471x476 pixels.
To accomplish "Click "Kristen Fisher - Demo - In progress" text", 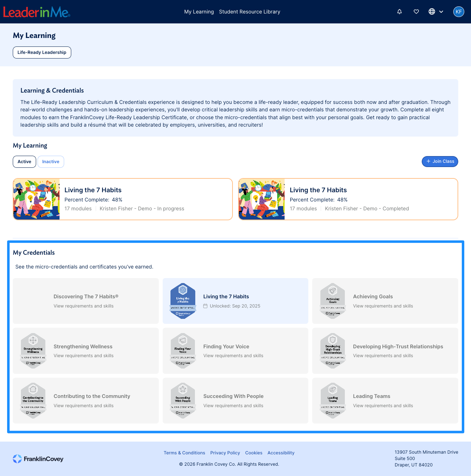I will (x=142, y=209).
